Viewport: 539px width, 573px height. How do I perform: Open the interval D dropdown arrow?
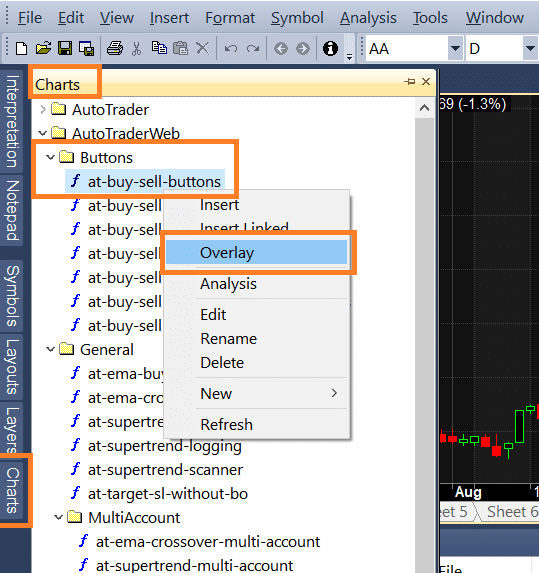pos(530,48)
